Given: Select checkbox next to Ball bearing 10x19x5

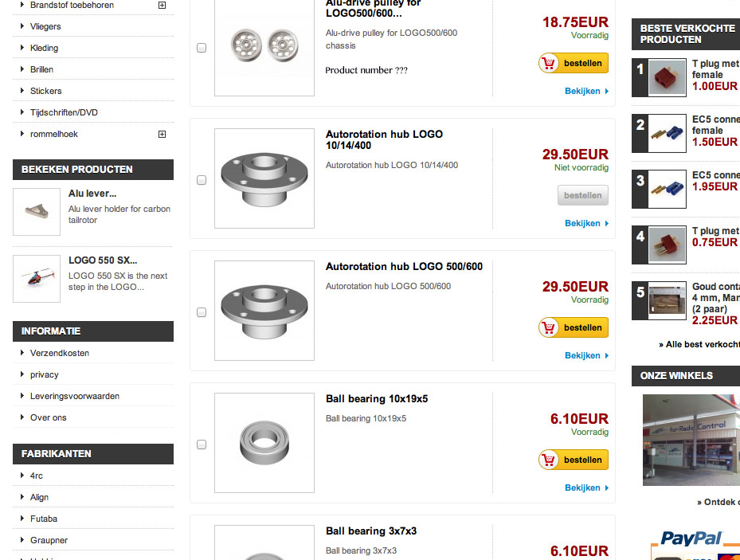Looking at the screenshot, I should click(x=202, y=444).
